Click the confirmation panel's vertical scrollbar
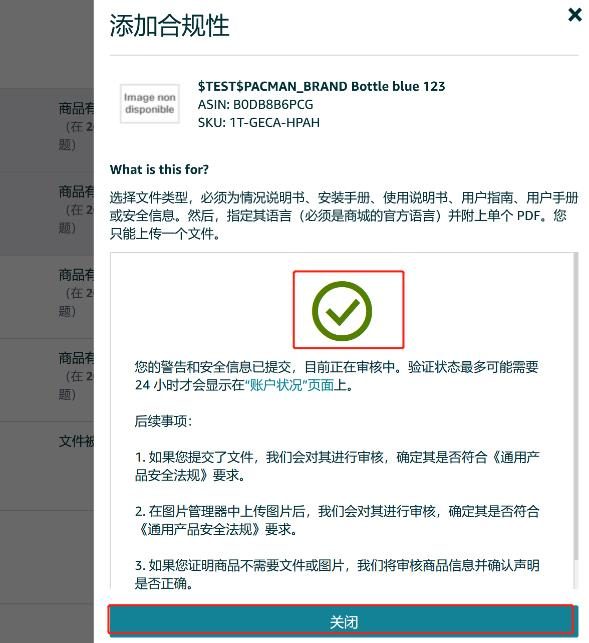Viewport: 589px width, 643px height. click(575, 406)
